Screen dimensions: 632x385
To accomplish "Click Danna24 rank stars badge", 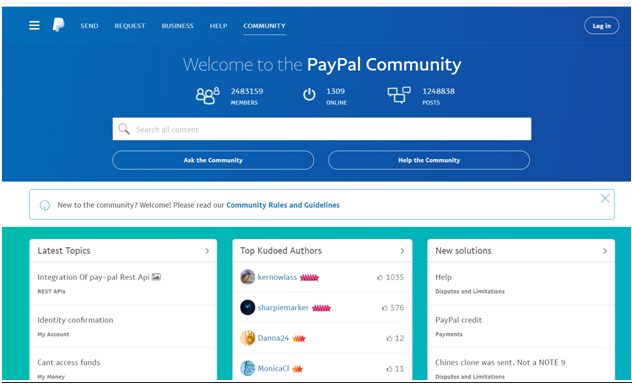I will coord(299,339).
